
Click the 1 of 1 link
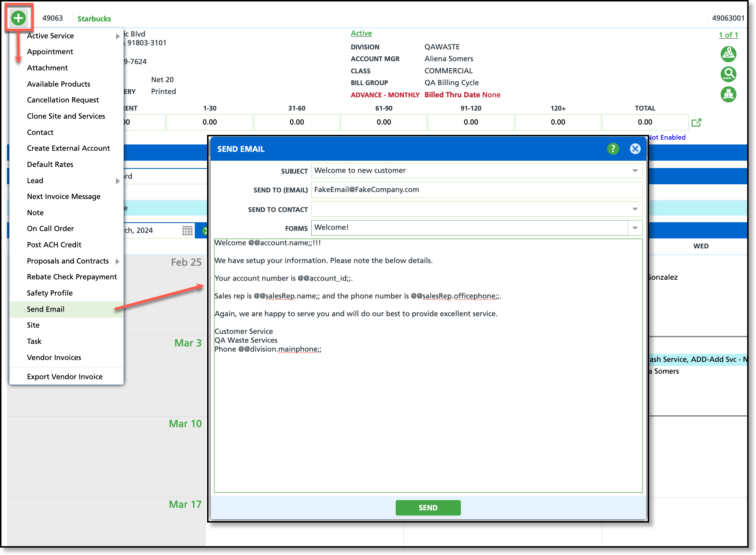(728, 35)
